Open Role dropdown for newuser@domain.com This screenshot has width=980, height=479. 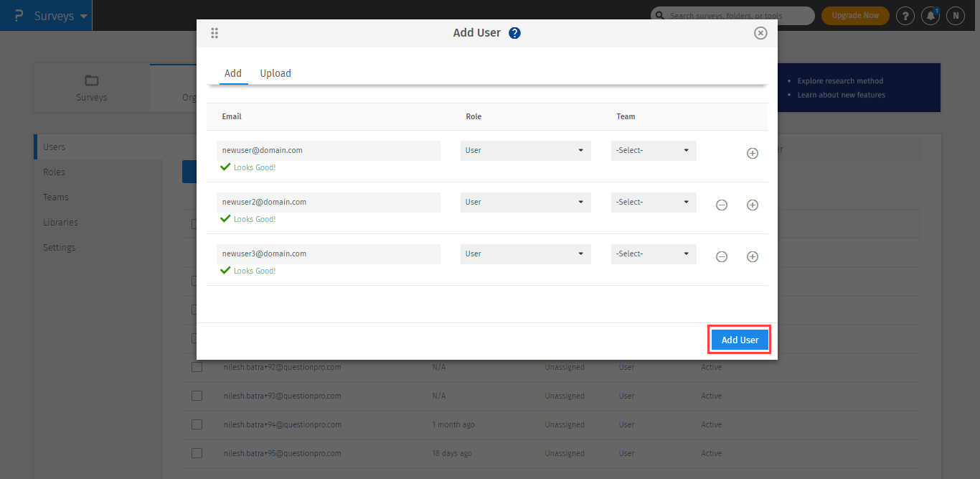tap(526, 151)
